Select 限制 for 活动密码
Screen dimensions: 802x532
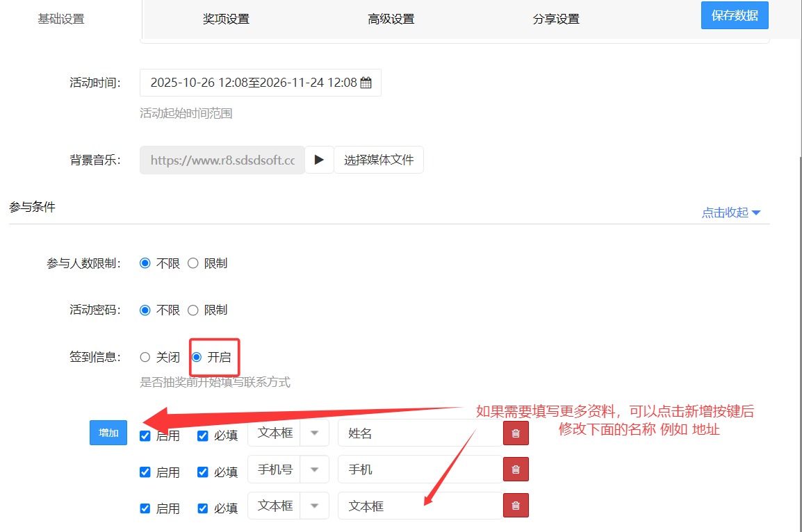click(193, 310)
